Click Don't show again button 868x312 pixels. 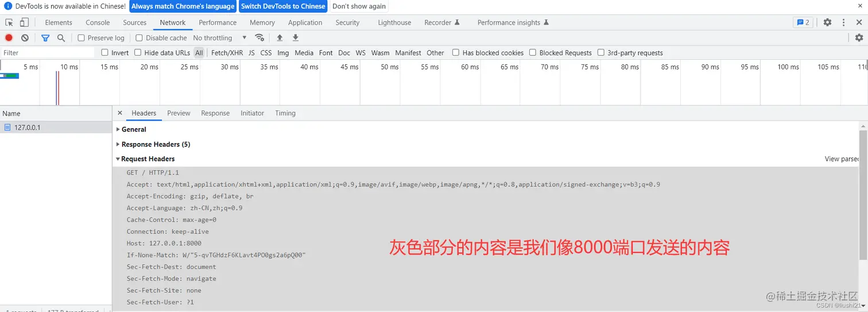point(359,6)
